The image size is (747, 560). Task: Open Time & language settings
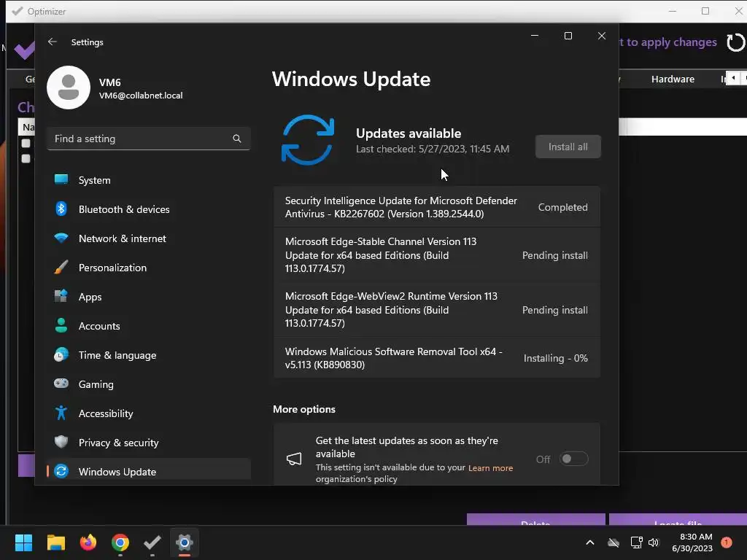tap(149, 355)
